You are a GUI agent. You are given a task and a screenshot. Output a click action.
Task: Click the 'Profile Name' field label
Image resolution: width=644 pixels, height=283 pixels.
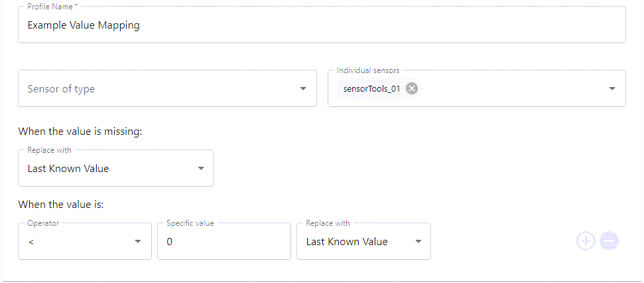click(52, 7)
